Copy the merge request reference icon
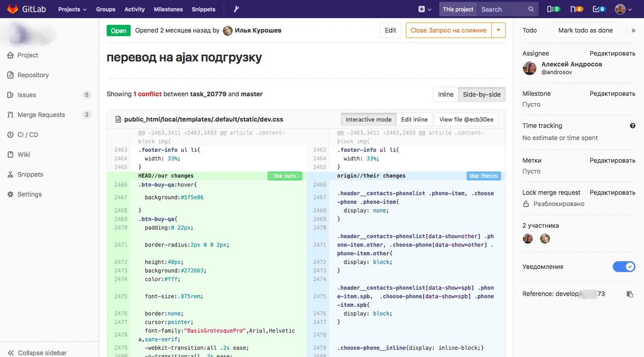Image resolution: width=644 pixels, height=357 pixels. click(630, 294)
